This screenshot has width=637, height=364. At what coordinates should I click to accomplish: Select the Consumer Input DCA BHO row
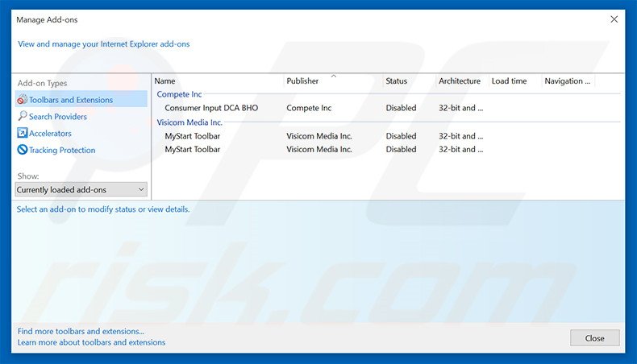388,108
